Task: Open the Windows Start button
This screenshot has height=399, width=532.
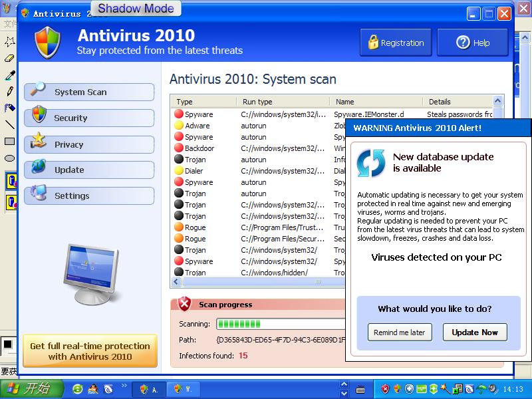Action: (x=31, y=388)
